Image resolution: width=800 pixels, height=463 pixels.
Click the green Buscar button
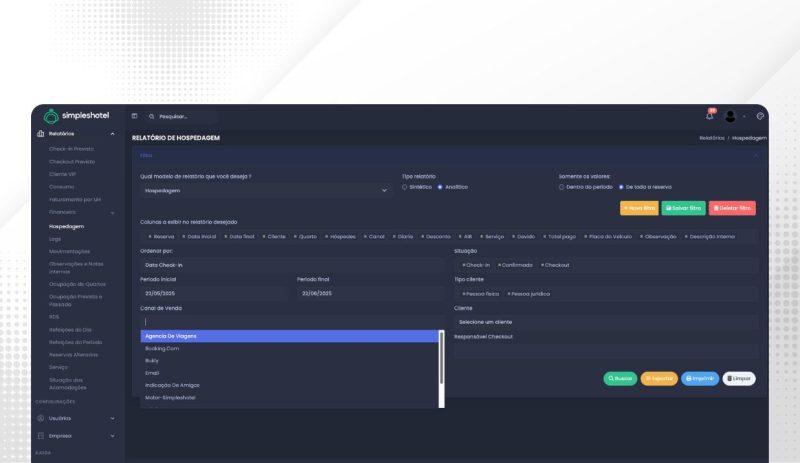620,379
